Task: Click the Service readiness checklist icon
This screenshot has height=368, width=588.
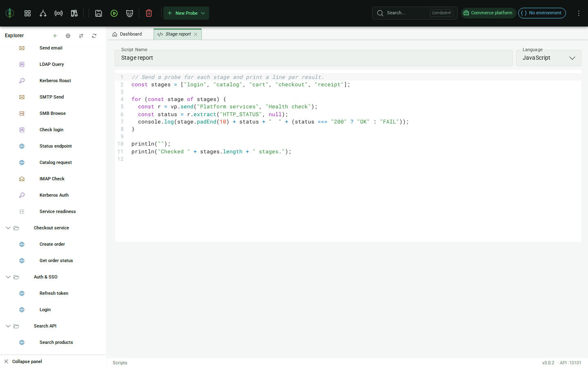Action: (x=22, y=211)
